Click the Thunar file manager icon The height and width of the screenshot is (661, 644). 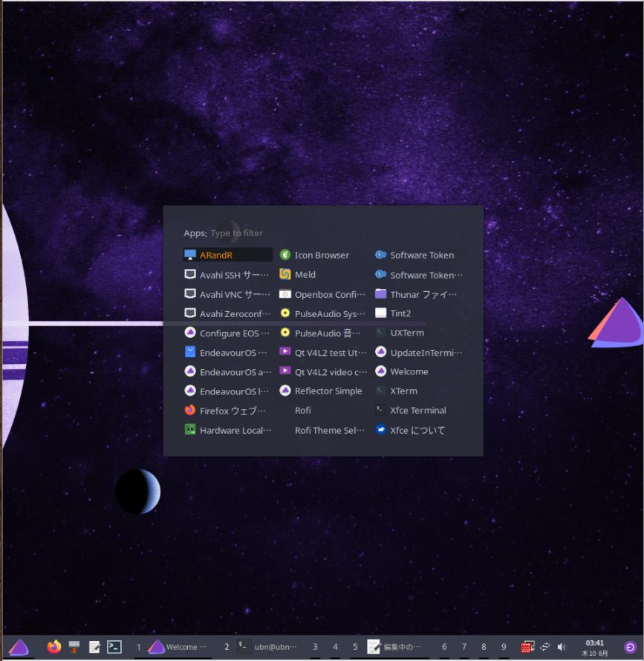[381, 294]
